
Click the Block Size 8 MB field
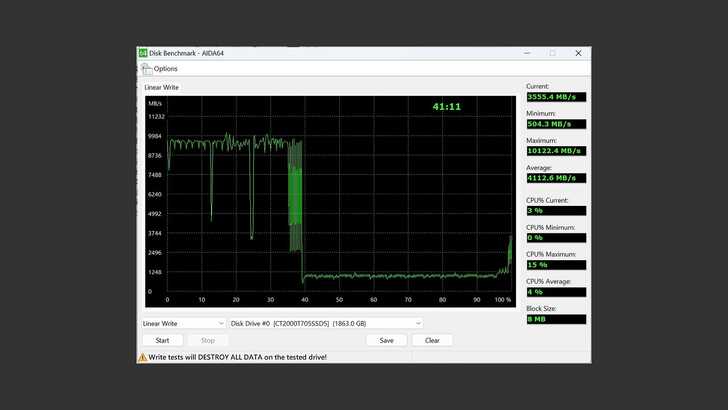[x=555, y=319]
